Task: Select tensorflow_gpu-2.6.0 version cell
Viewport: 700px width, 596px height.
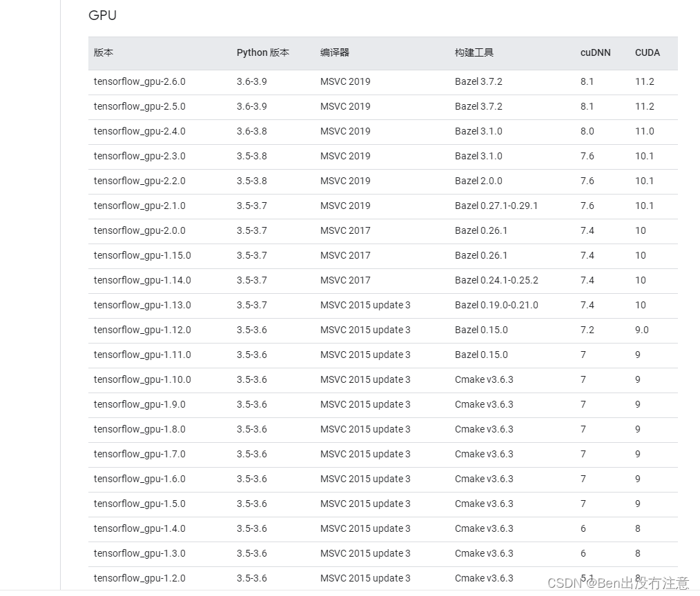Action: point(139,81)
